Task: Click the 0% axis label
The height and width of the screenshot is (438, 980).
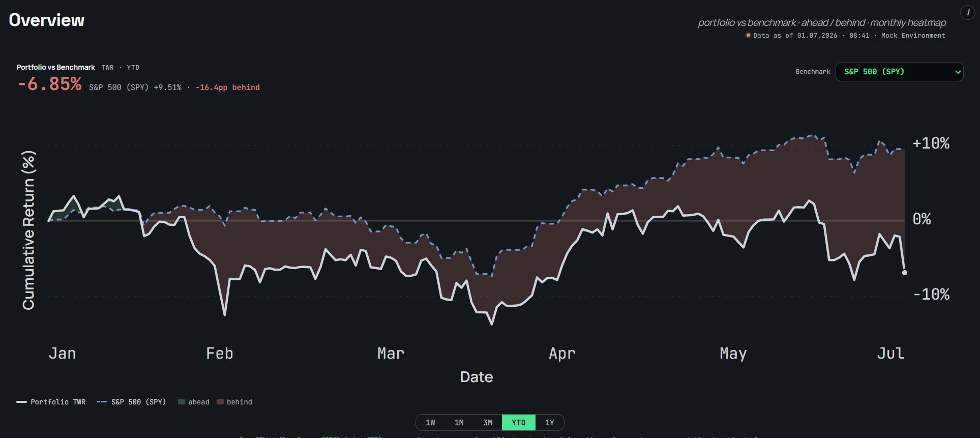Action: pyautogui.click(x=922, y=219)
